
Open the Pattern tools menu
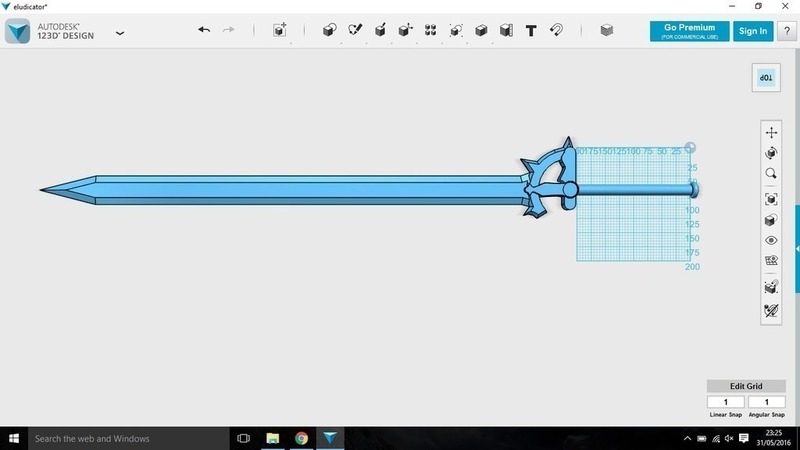coord(430,30)
